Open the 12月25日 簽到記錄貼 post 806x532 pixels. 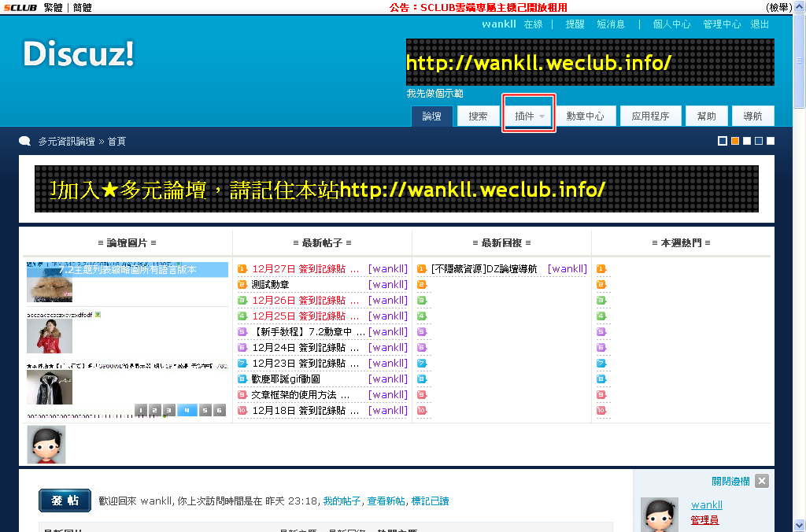[x=305, y=316]
